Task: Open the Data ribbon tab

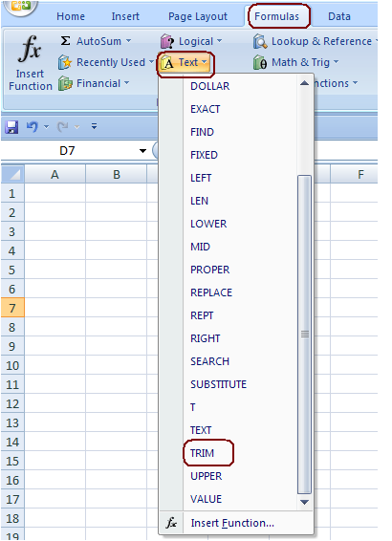Action: (339, 16)
